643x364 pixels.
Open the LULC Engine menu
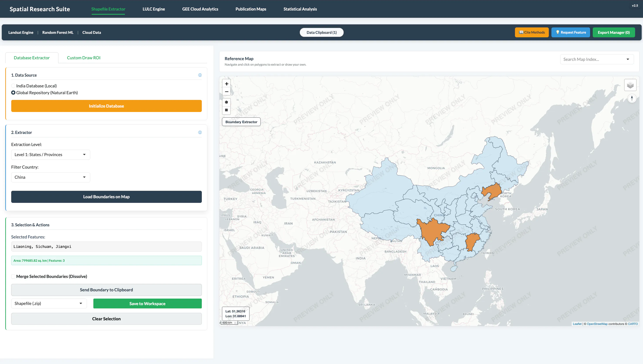[x=154, y=9]
